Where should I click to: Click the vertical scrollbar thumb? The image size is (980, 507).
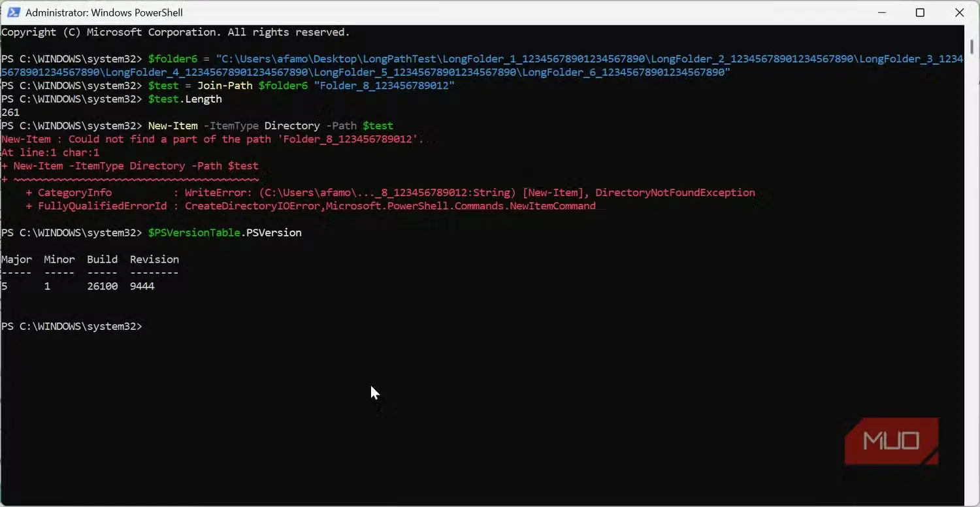(x=972, y=47)
